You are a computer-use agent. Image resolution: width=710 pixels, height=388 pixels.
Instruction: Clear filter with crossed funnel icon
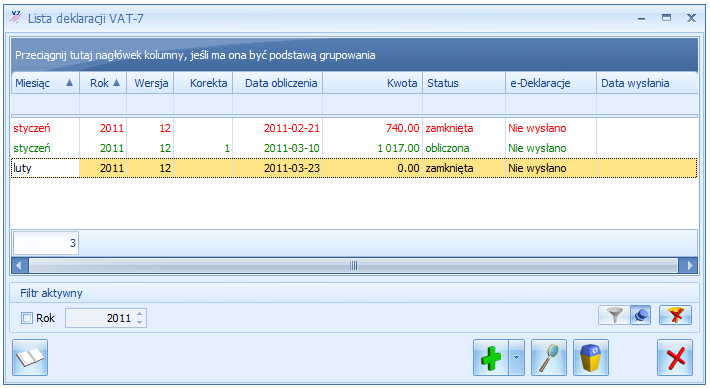point(676,316)
